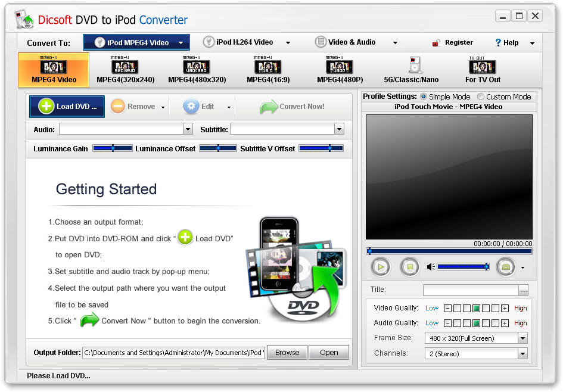
Task: Set Video Quality to the second level box
Action: pyautogui.click(x=466, y=309)
